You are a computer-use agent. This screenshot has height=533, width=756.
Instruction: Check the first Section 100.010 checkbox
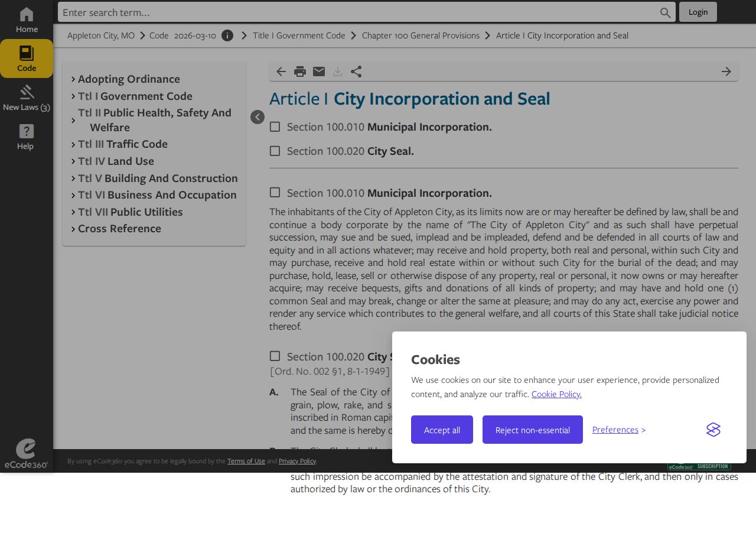coord(275,126)
